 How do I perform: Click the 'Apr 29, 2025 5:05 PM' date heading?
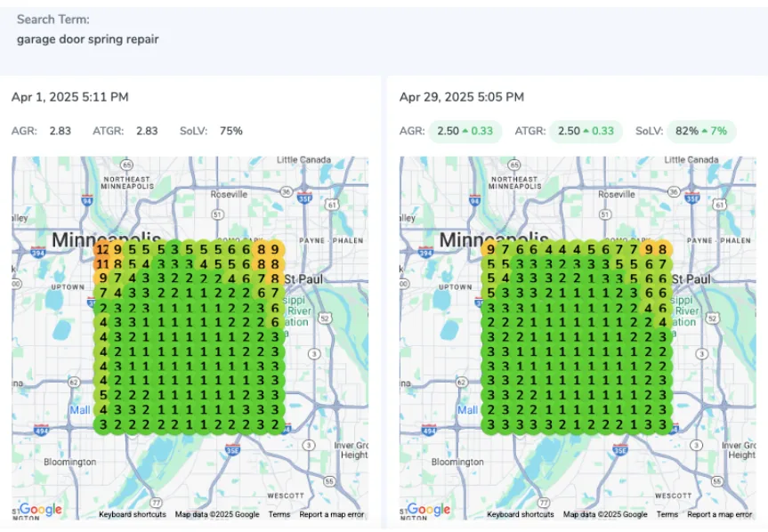(x=461, y=97)
